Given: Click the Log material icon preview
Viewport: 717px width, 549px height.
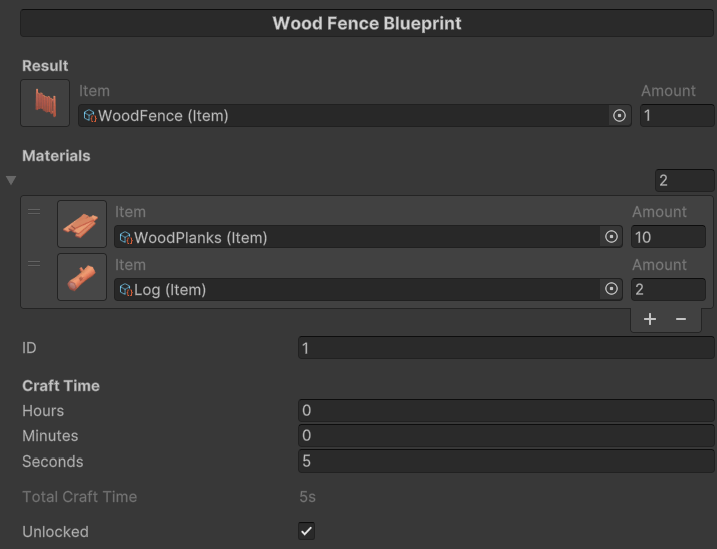Looking at the screenshot, I should [82, 277].
